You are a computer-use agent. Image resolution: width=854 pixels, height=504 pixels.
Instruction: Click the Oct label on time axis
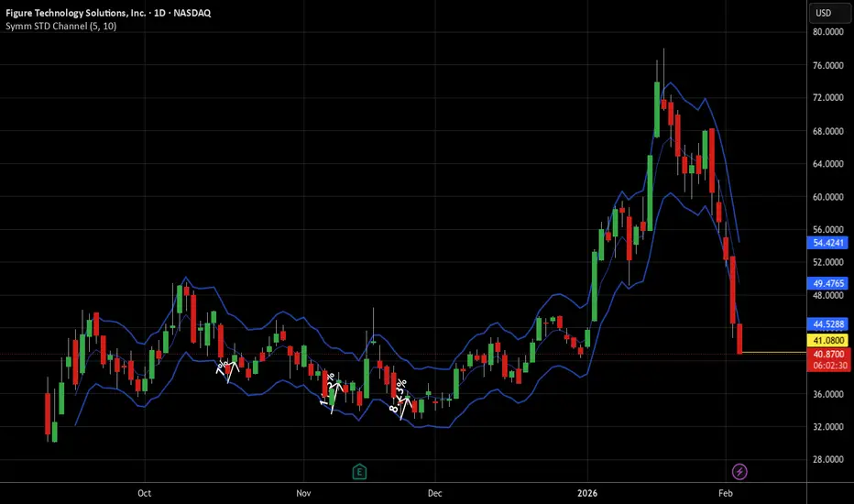tap(145, 493)
